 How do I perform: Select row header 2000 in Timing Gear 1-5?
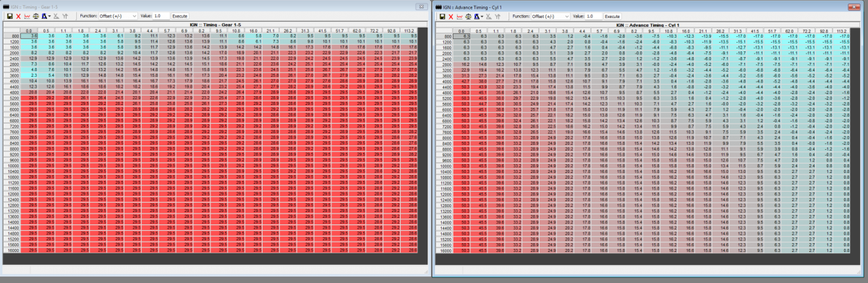pyautogui.click(x=12, y=53)
